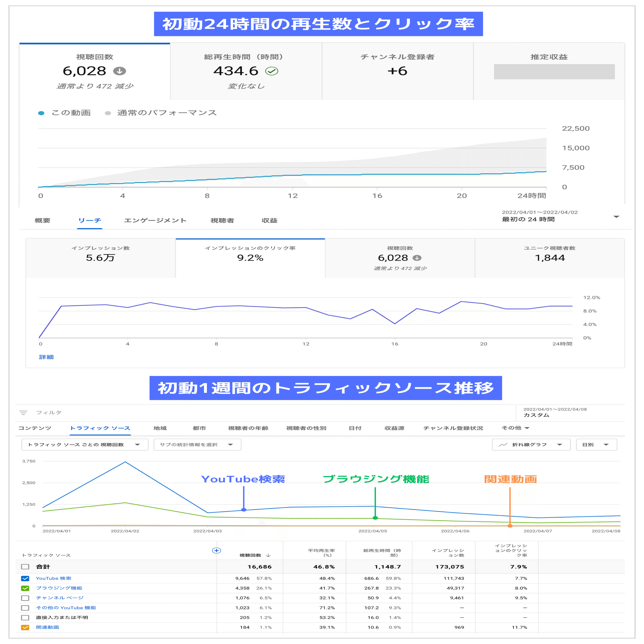This screenshot has width=644, height=644.
Task: Open the 地域 tab
Action: click(160, 428)
